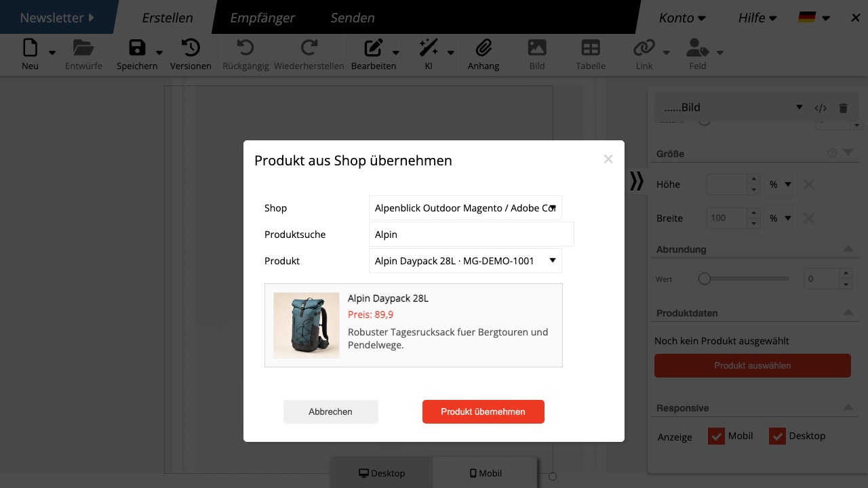This screenshot has width=868, height=488.
Task: Click the Neu new document icon
Action: (31, 47)
